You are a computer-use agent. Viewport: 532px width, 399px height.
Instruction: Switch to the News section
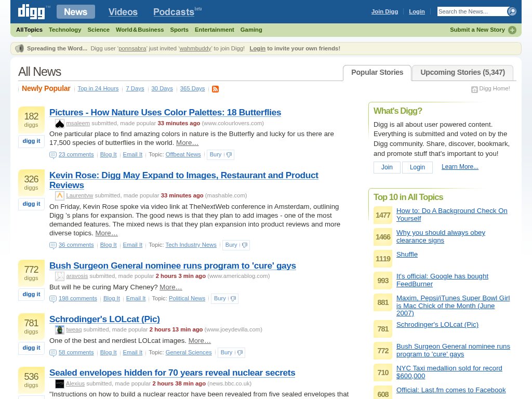coord(76,12)
